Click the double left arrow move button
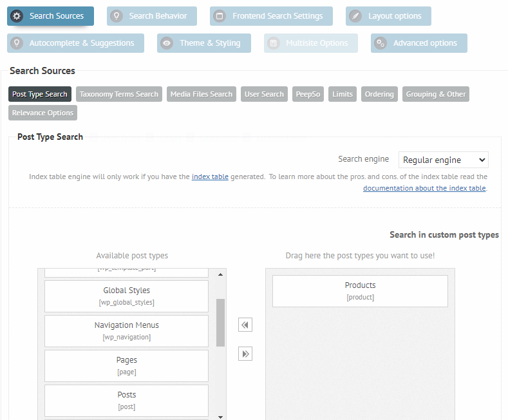 245,325
